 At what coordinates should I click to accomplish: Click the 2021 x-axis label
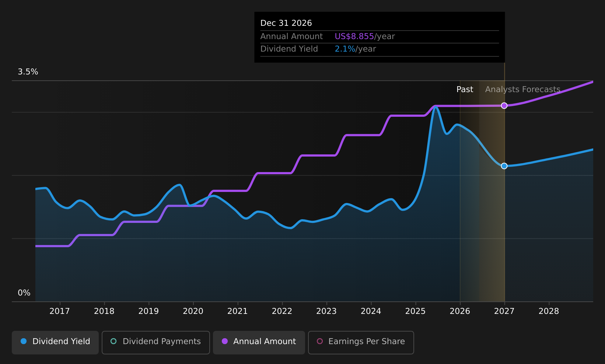pos(238,311)
